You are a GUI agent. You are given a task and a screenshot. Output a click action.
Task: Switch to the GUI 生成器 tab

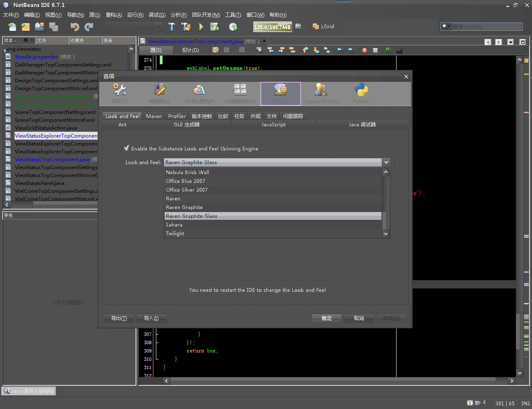point(187,124)
